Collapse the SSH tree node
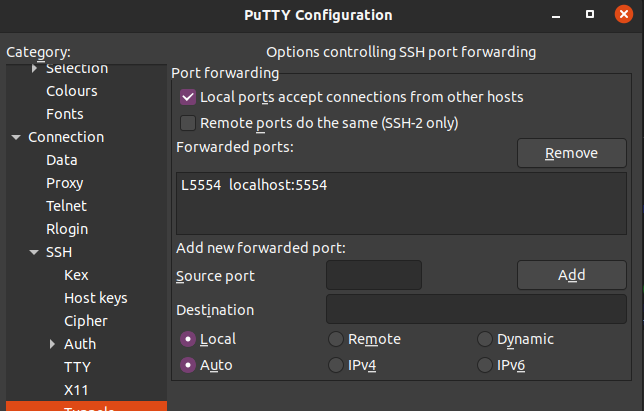Image resolution: width=644 pixels, height=411 pixels. (x=34, y=252)
